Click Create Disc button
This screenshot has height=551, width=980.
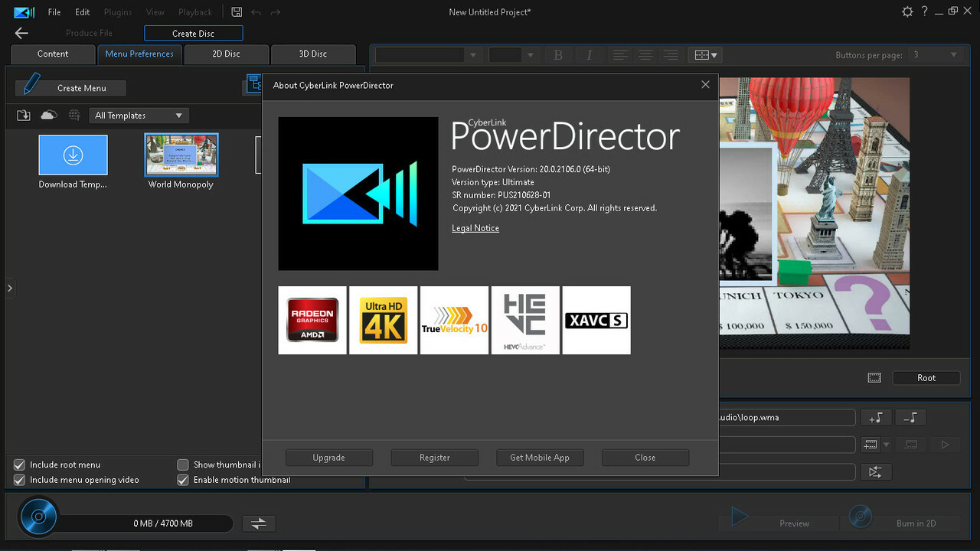[194, 33]
